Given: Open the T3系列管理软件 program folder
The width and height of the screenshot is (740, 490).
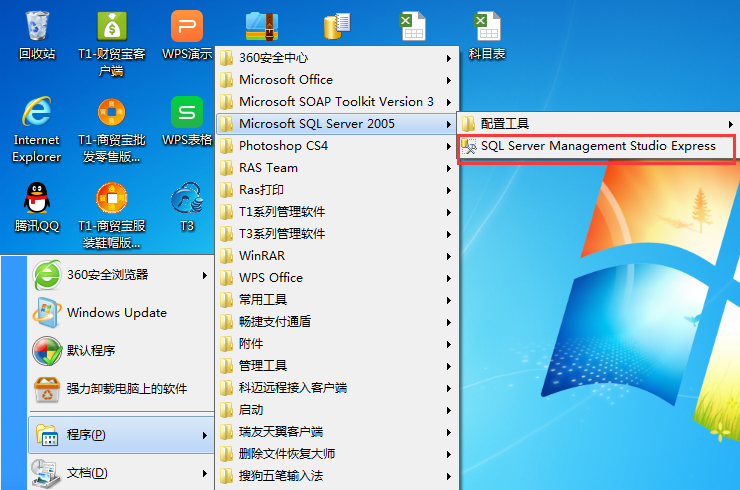Looking at the screenshot, I should (336, 234).
